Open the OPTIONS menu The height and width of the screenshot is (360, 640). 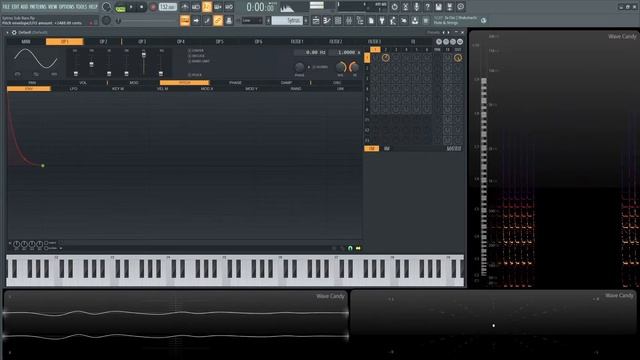(67, 7)
